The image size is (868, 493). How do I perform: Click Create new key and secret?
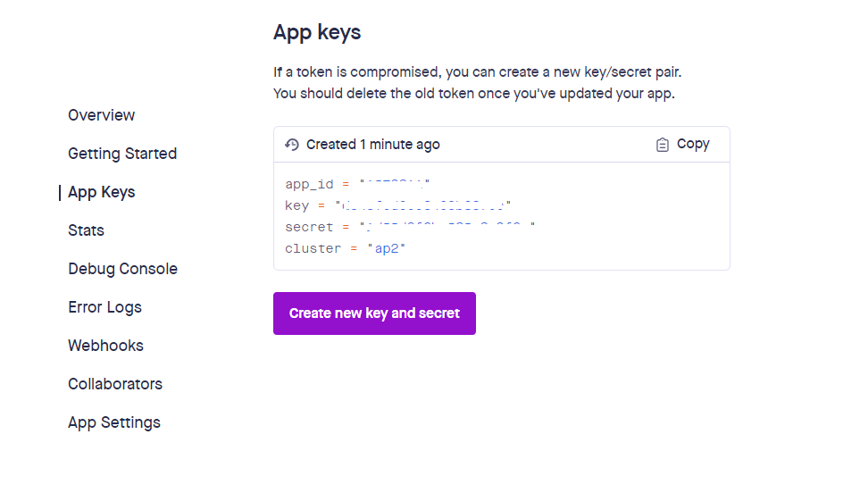(x=374, y=313)
